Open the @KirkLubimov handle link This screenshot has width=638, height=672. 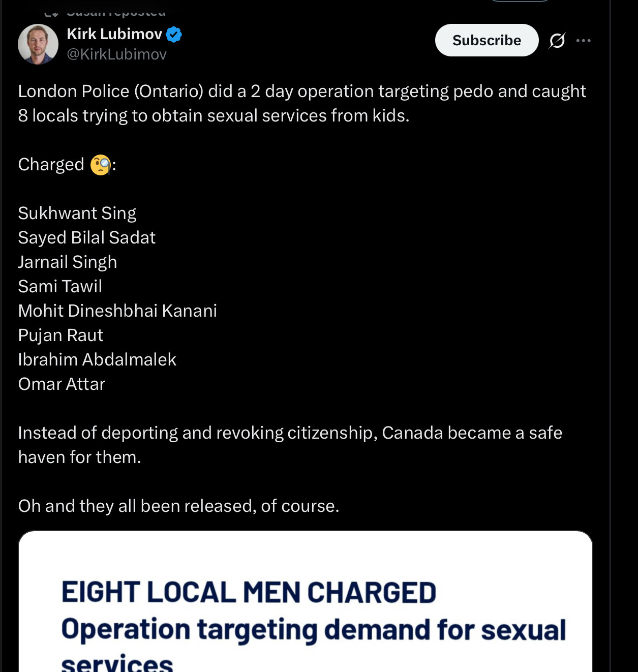(x=116, y=54)
